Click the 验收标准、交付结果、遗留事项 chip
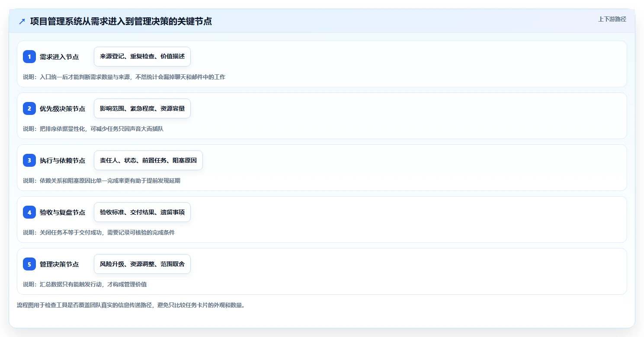Image resolution: width=644 pixels, height=337 pixels. [x=142, y=212]
